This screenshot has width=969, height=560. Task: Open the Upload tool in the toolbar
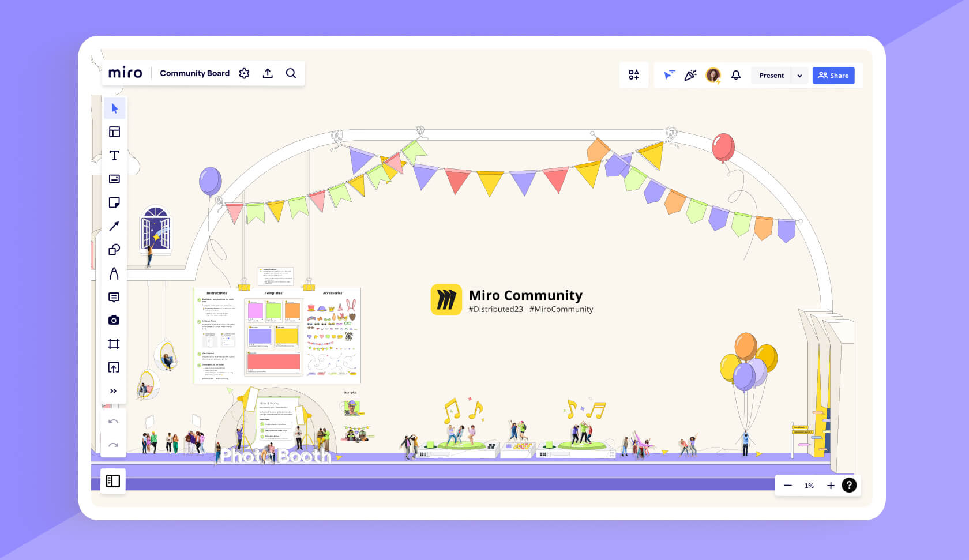114,367
